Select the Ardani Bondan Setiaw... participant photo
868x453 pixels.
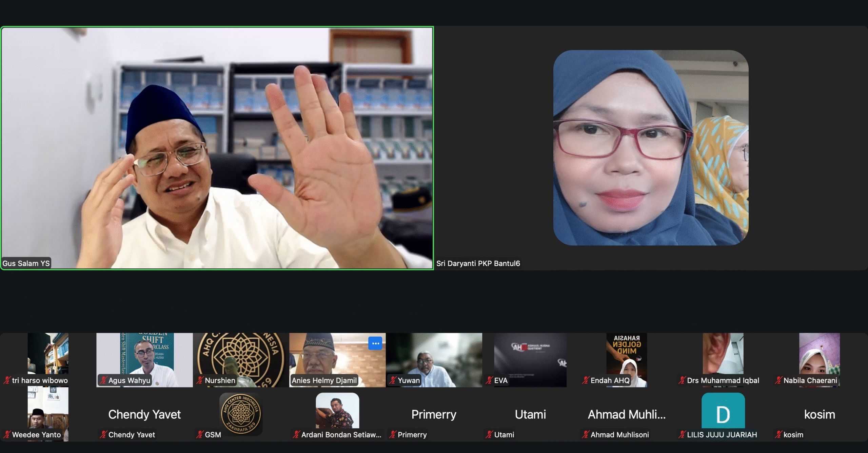[337, 411]
